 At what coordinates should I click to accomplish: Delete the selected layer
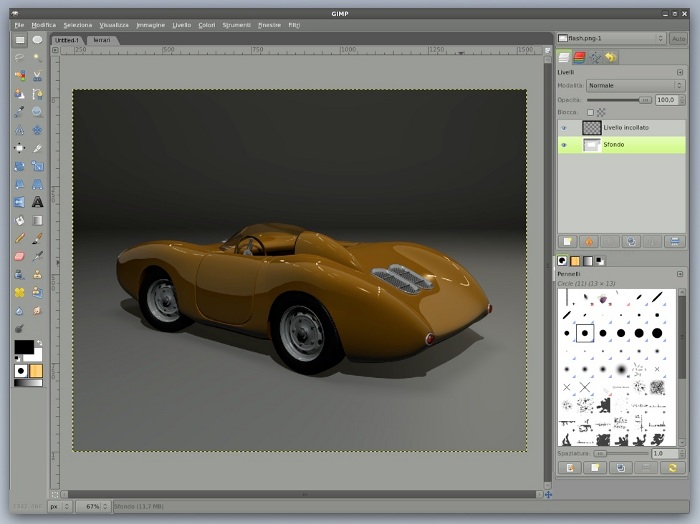pyautogui.click(x=674, y=241)
